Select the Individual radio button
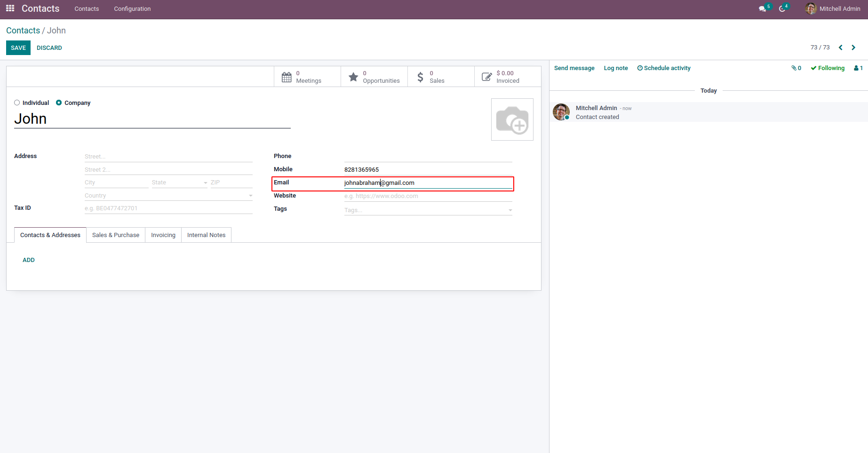The height and width of the screenshot is (453, 868). (x=17, y=103)
